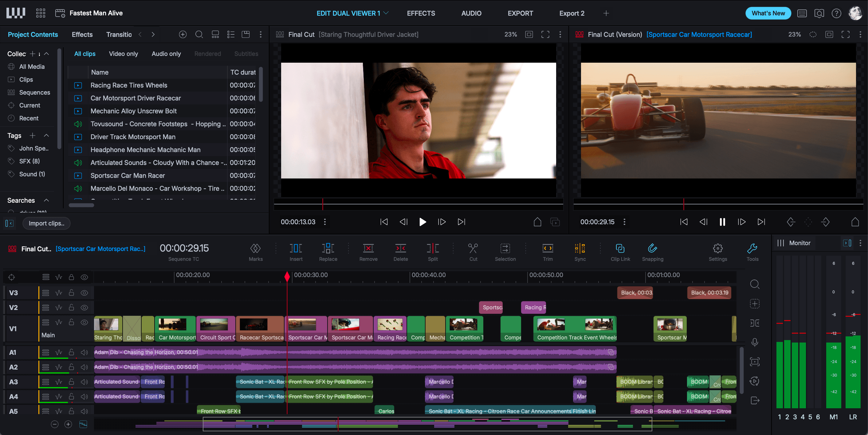Click the left viewer scrub bar playhead
This screenshot has height=435, width=868.
tap(323, 204)
